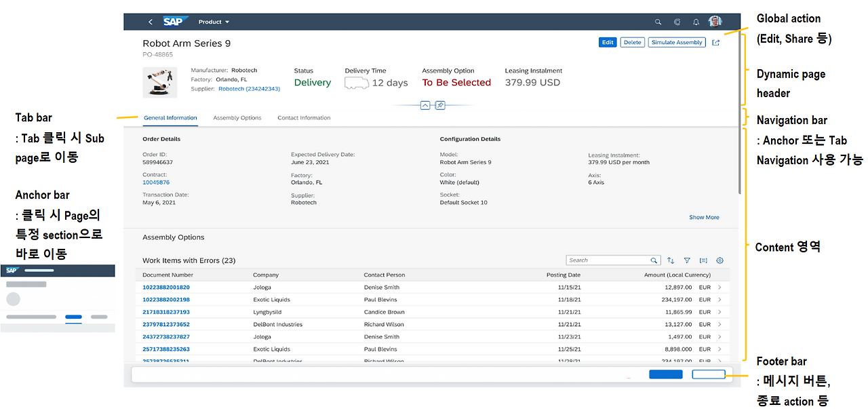Open the Product dropdown menu

[214, 21]
